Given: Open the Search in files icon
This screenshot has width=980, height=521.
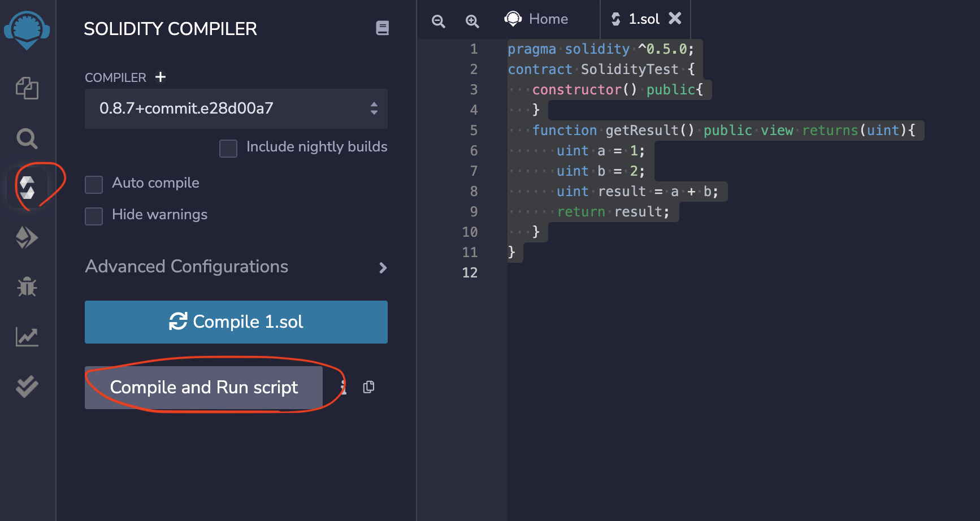Looking at the screenshot, I should [x=27, y=138].
